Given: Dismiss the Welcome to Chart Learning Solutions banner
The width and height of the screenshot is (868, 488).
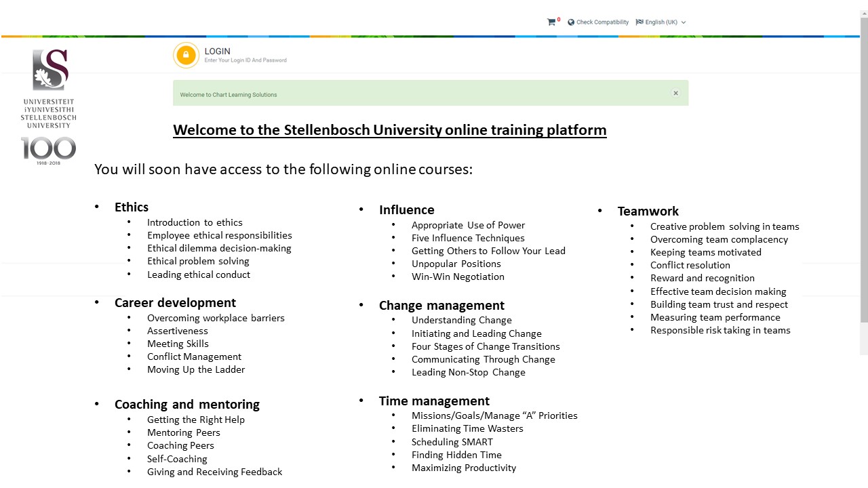Looking at the screenshot, I should tap(675, 94).
